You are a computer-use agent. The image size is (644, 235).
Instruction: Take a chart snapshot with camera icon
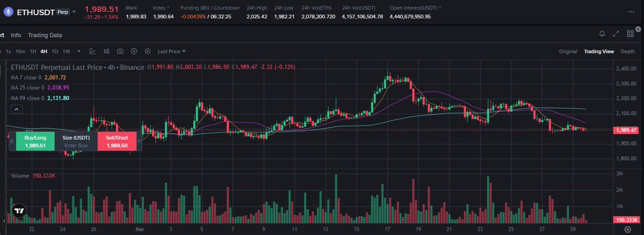pyautogui.click(x=120, y=52)
